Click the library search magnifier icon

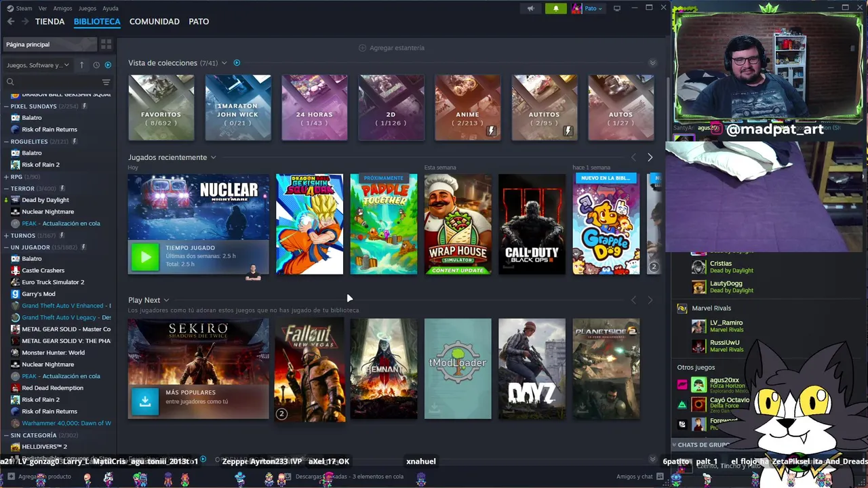10,82
